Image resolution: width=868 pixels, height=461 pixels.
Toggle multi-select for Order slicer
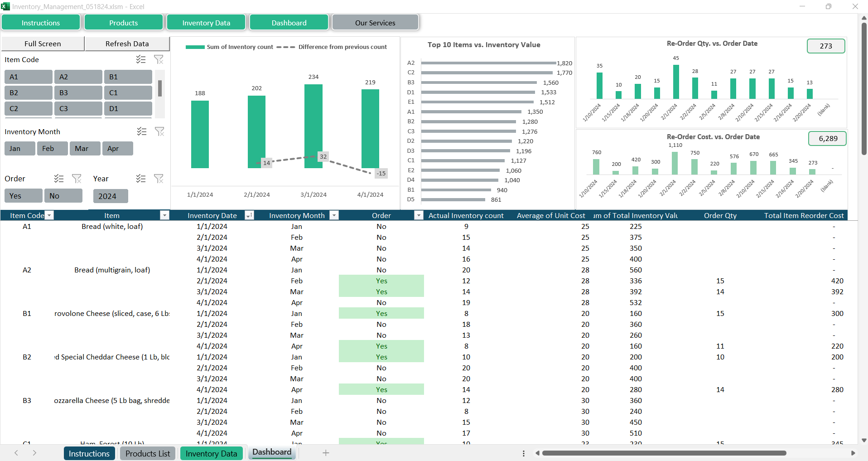[x=59, y=179]
